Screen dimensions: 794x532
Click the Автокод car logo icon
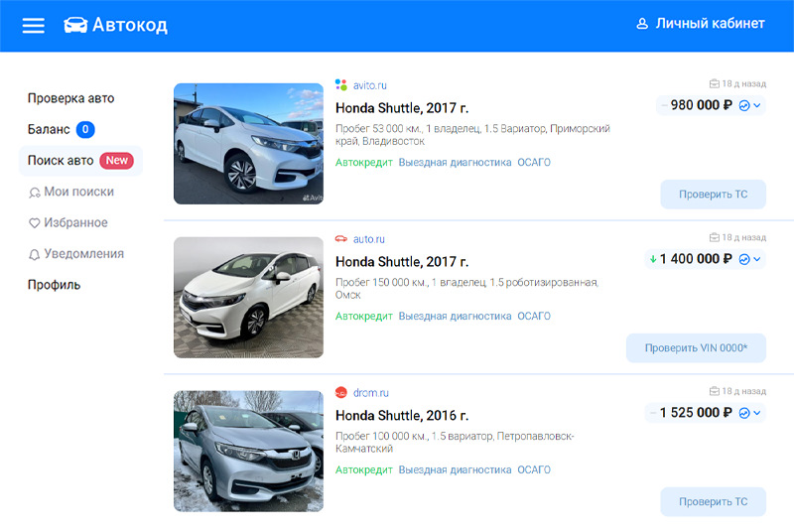(x=75, y=25)
